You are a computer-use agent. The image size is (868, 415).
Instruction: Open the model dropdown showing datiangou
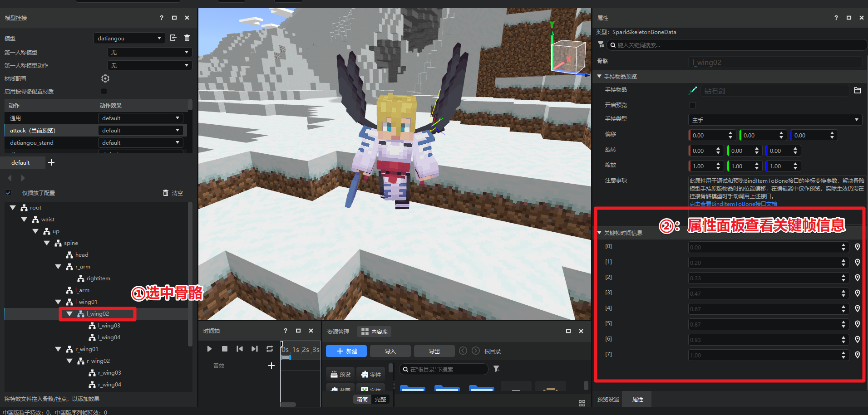[x=129, y=38]
